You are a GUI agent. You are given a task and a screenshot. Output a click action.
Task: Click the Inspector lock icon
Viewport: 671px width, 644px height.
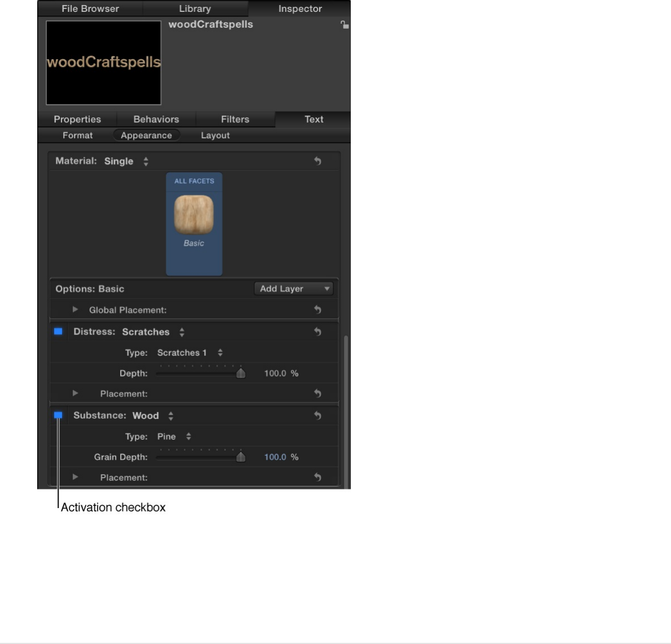(345, 25)
